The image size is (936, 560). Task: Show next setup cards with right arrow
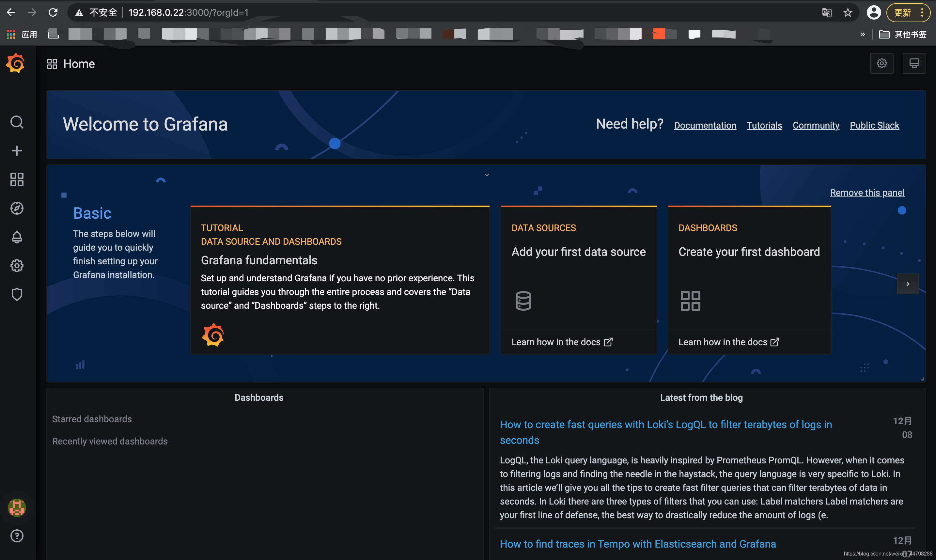[908, 284]
